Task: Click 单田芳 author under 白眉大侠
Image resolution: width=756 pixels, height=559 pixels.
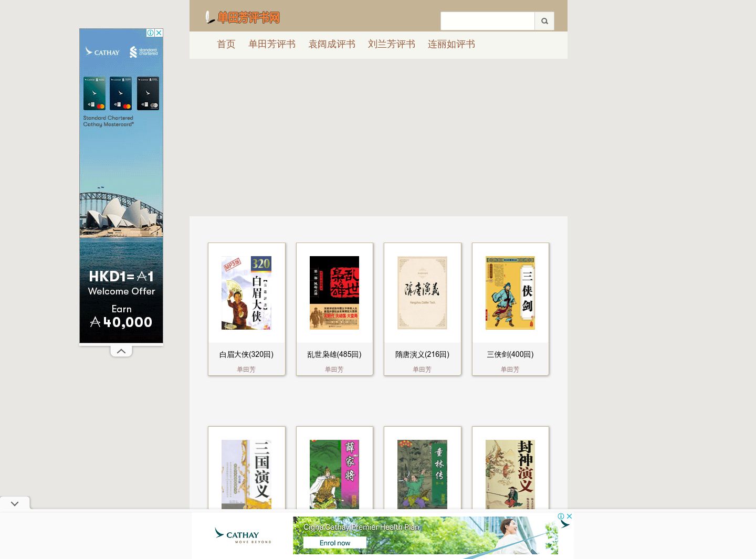Action: (x=246, y=370)
